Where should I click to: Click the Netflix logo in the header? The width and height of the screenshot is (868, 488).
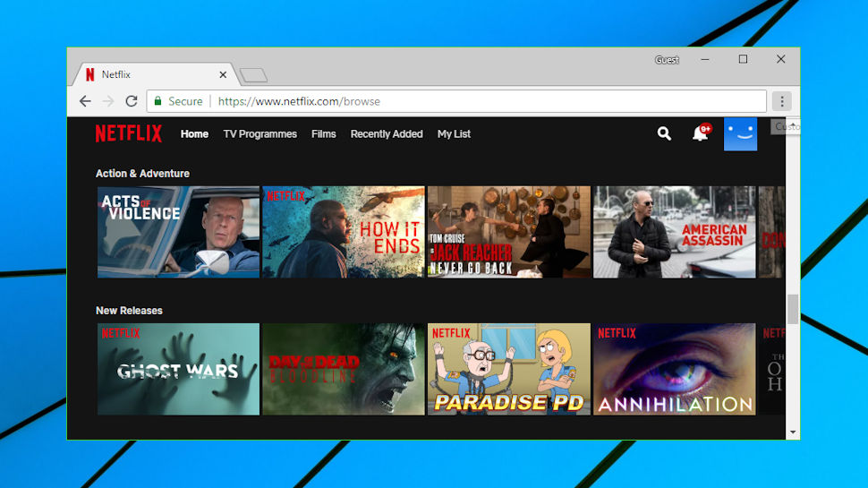(x=129, y=133)
